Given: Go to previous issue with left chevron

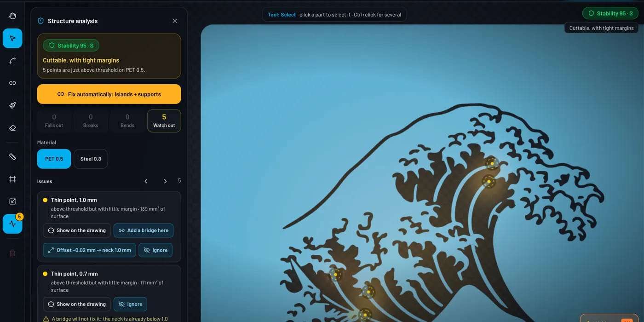Looking at the screenshot, I should click(146, 181).
